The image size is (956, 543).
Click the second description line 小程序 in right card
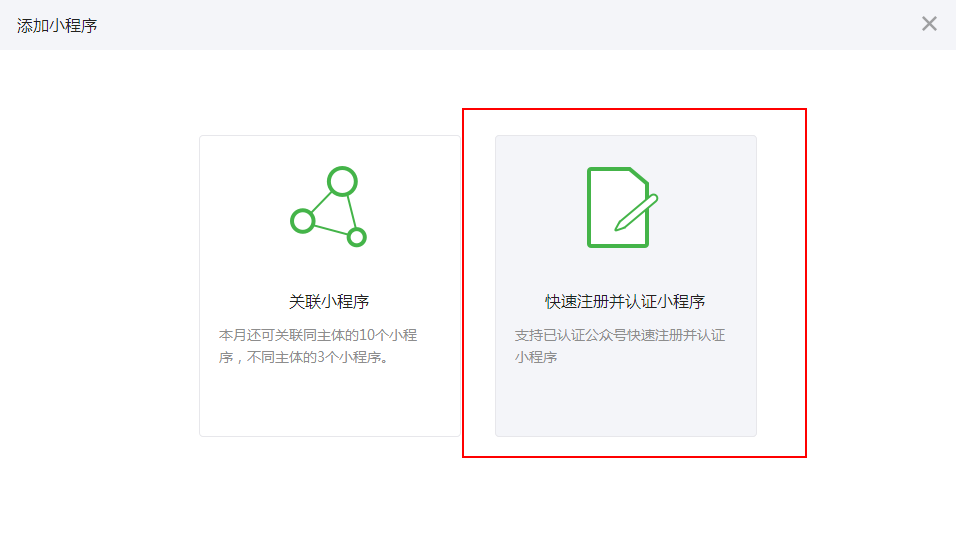pyautogui.click(x=536, y=357)
